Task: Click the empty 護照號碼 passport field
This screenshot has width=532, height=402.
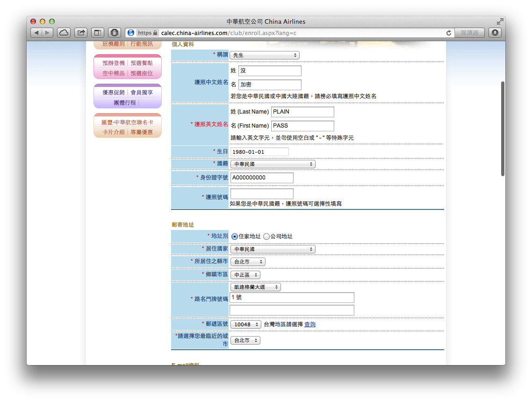Action: pyautogui.click(x=262, y=194)
